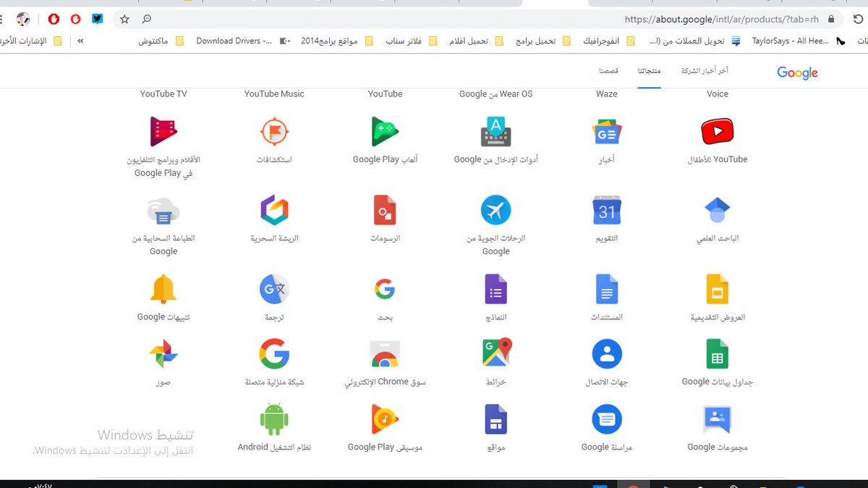Click the Chrome Web Store icon
868x488 pixels.
385,354
